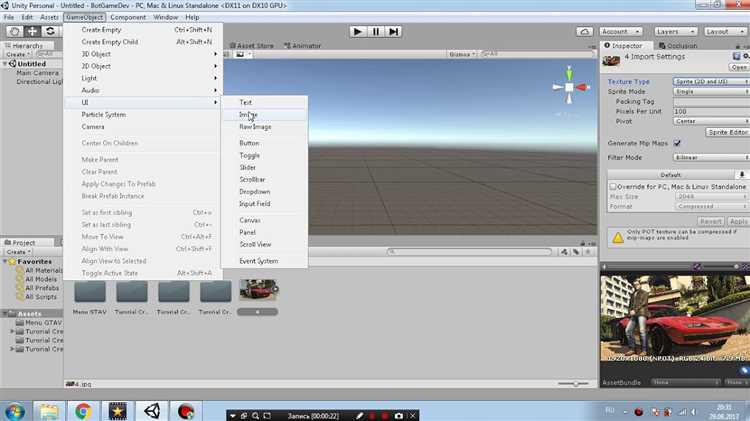Click the scene orientation gizmo

pos(569,87)
